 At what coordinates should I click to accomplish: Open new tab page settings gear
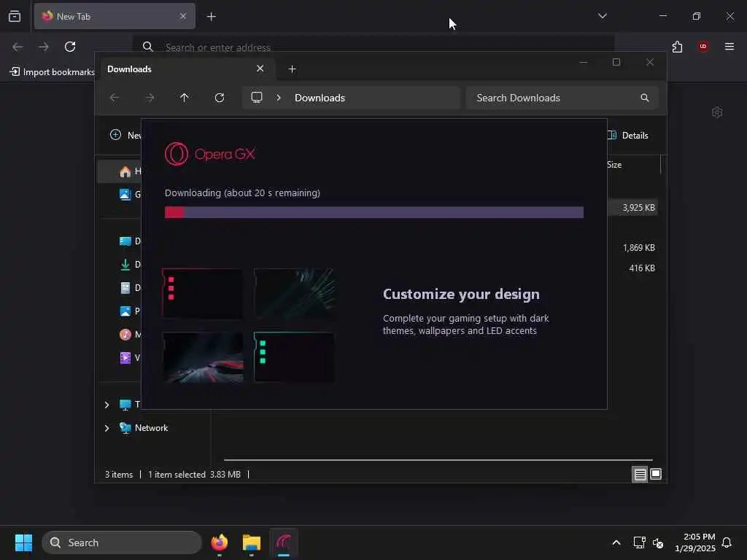coord(717,112)
